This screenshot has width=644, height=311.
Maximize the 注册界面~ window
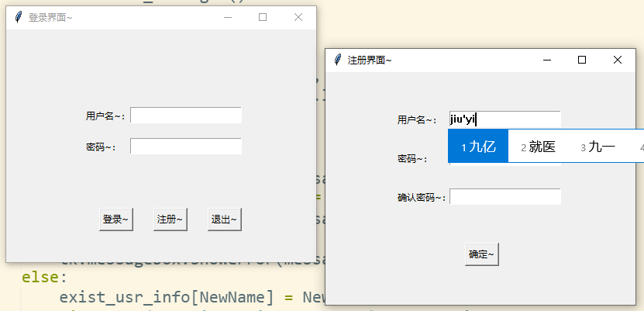click(x=581, y=60)
